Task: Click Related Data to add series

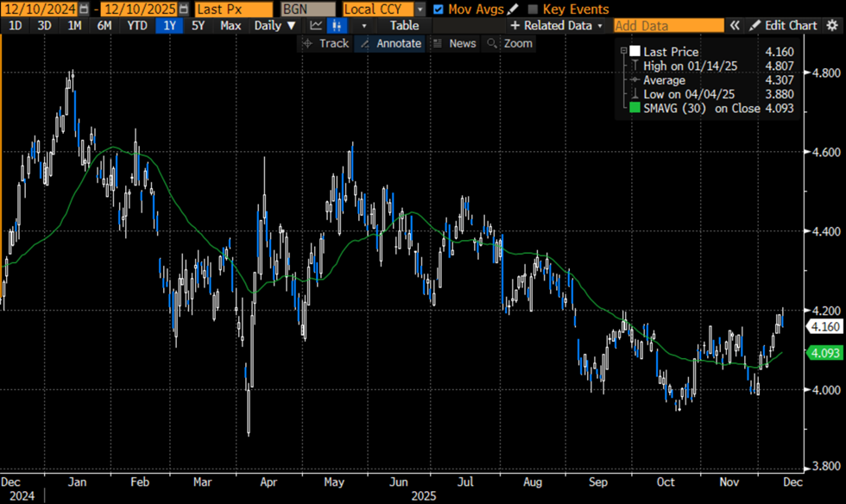Action: (555, 26)
